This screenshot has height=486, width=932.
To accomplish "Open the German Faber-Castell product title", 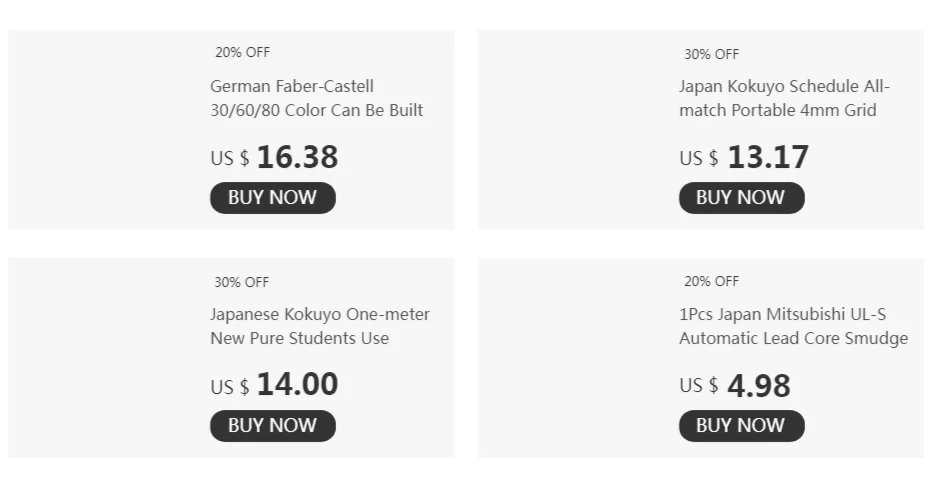I will coord(316,98).
